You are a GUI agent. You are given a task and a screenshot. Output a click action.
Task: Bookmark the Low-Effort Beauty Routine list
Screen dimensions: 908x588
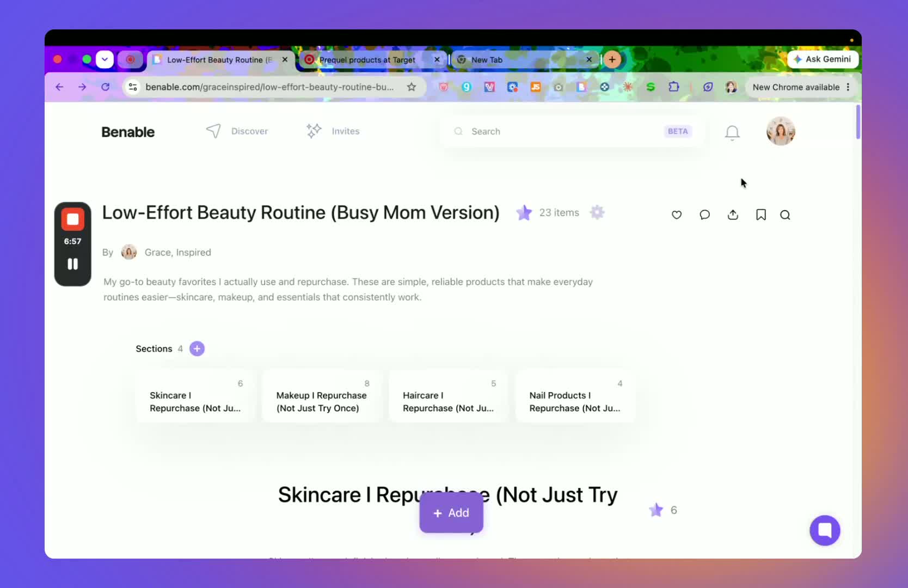[x=761, y=215]
